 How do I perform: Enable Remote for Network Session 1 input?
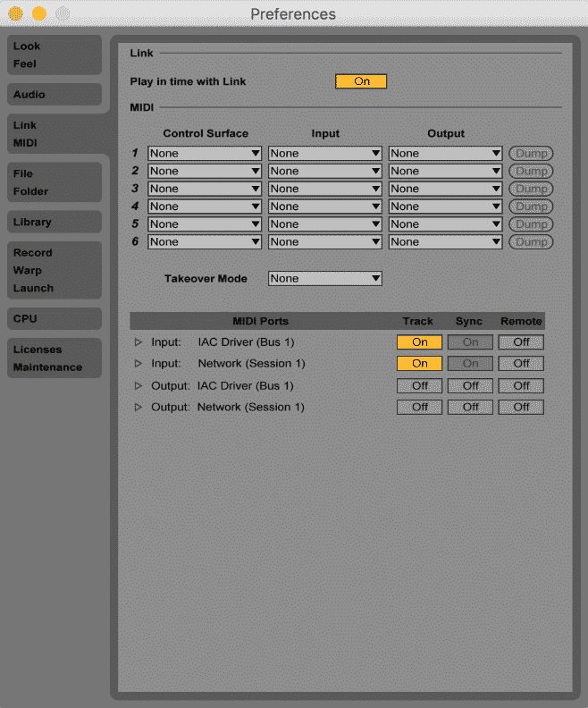click(x=521, y=364)
